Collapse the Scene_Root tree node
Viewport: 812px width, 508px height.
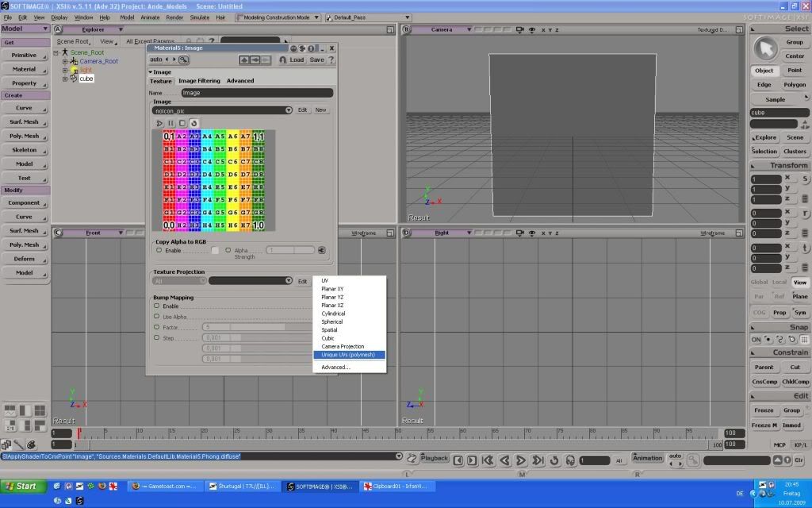[56, 52]
